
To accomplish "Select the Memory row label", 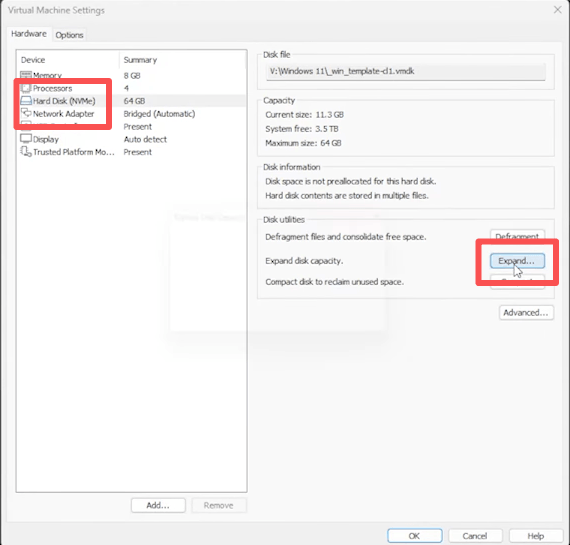I will coord(48,75).
